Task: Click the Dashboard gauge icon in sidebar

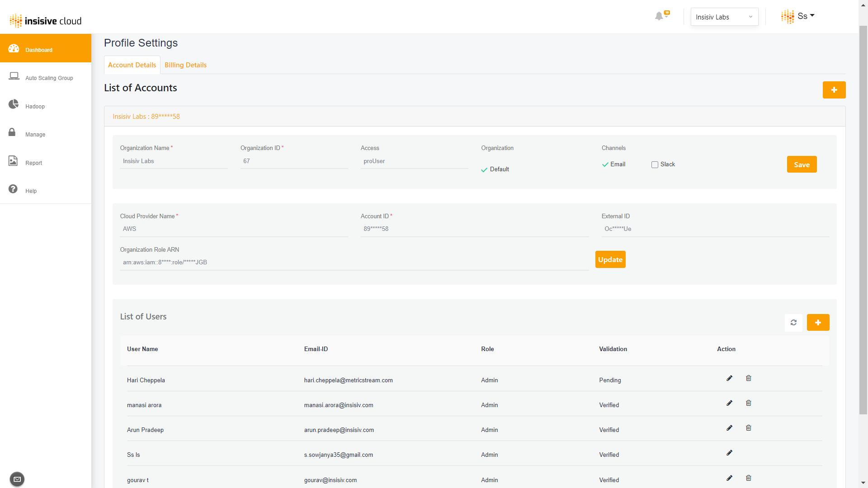Action: coord(14,49)
